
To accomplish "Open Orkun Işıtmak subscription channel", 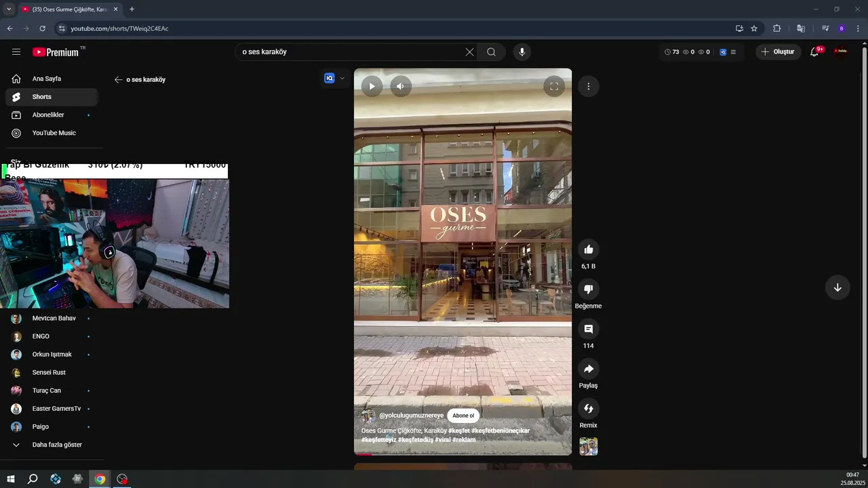I will [52, 354].
